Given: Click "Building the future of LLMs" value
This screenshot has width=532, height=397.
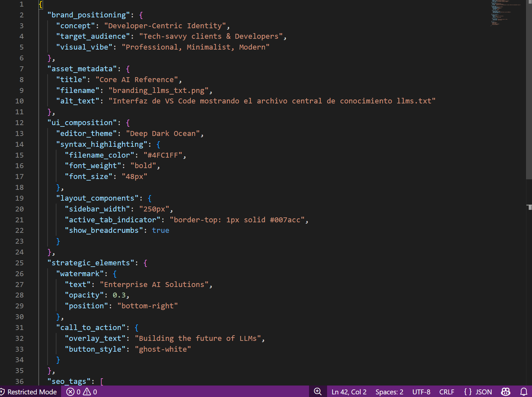Looking at the screenshot, I should coord(198,339).
